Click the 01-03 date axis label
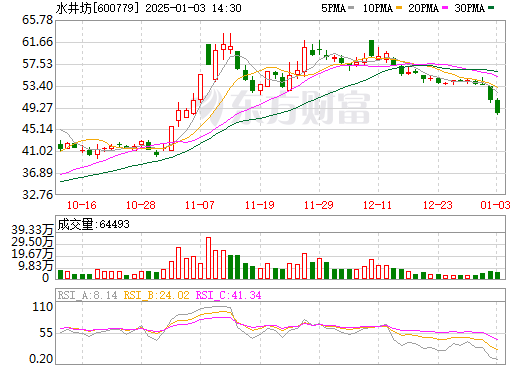The image size is (520, 365). click(x=495, y=205)
